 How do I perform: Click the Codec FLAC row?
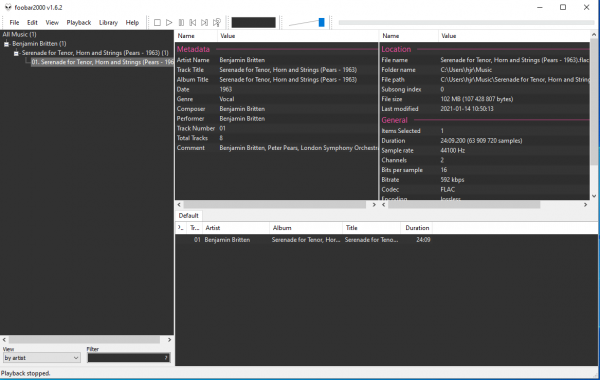485,189
